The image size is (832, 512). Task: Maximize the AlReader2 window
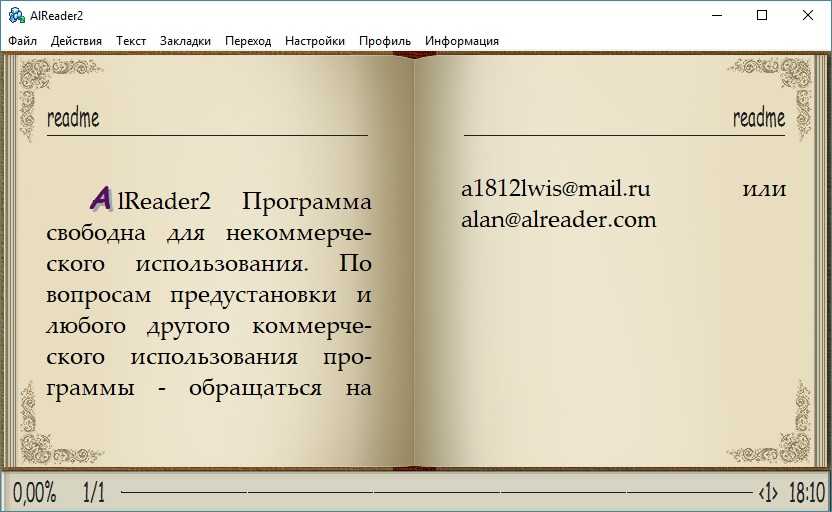tap(762, 15)
